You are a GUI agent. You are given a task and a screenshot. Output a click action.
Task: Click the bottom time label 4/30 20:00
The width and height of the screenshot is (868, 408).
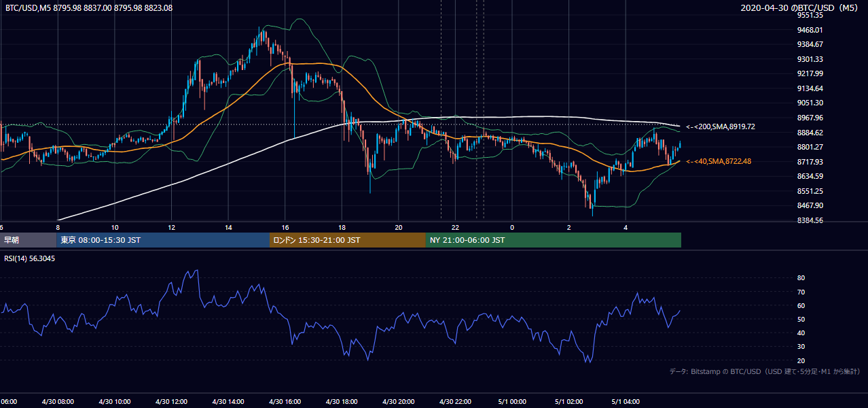click(x=399, y=401)
